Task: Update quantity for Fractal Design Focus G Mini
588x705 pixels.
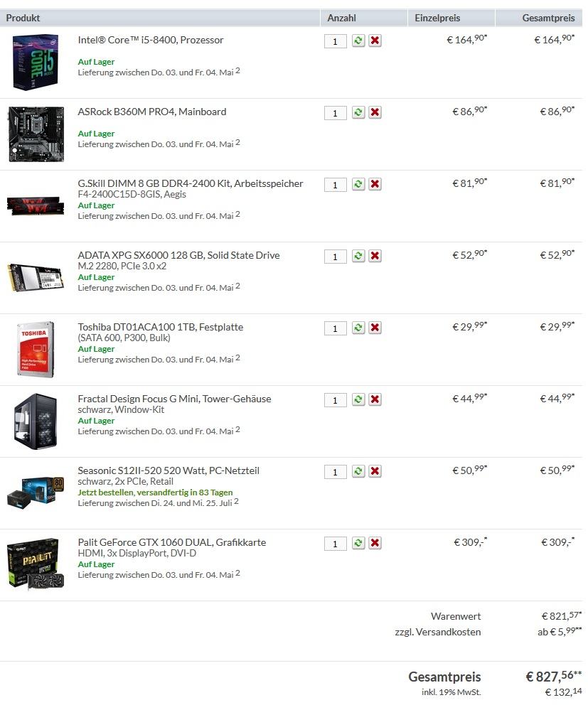Action: [x=358, y=399]
